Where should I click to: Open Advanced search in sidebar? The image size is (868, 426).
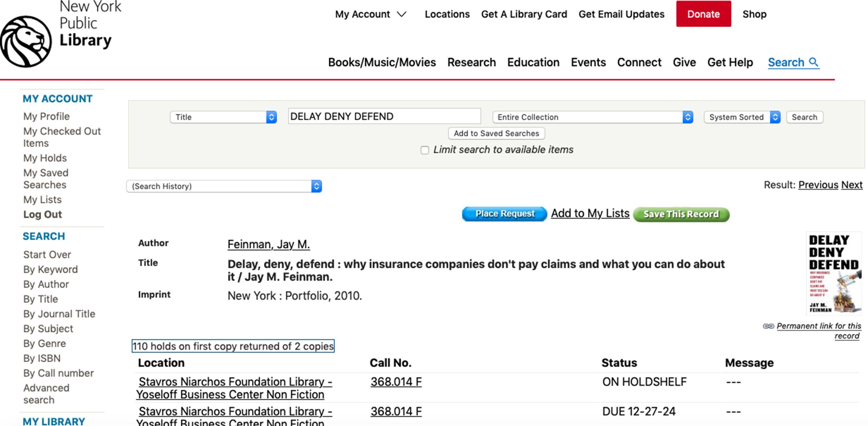[46, 394]
